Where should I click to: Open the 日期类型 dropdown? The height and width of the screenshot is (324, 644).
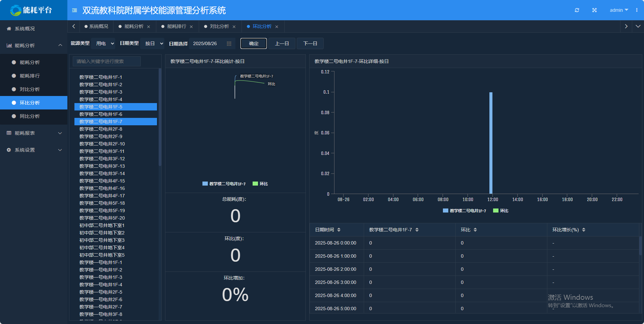click(154, 43)
